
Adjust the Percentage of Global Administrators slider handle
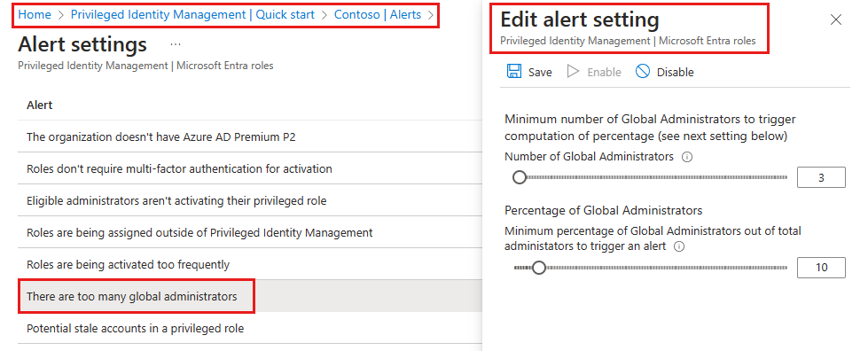click(539, 268)
